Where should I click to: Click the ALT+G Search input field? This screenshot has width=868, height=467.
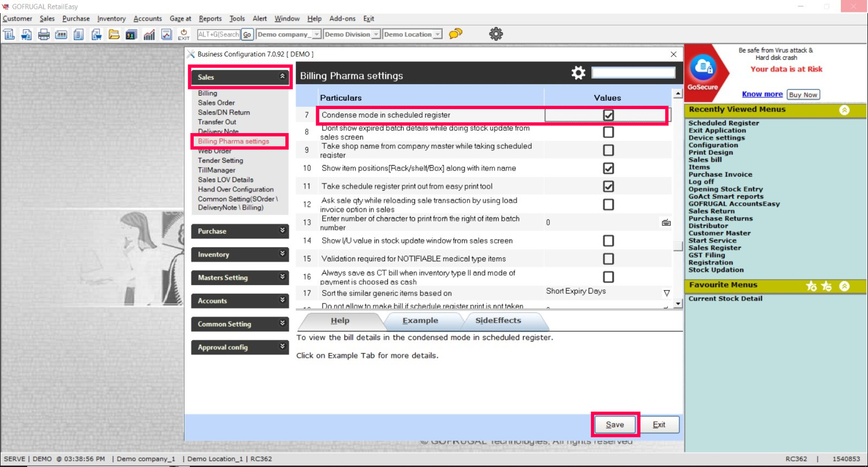pos(219,34)
